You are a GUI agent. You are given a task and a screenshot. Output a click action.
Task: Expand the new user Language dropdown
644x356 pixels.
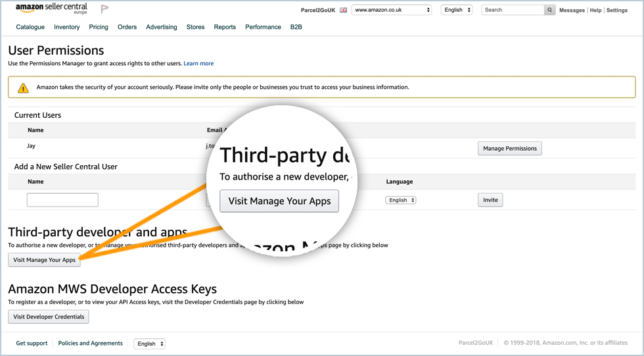point(400,200)
